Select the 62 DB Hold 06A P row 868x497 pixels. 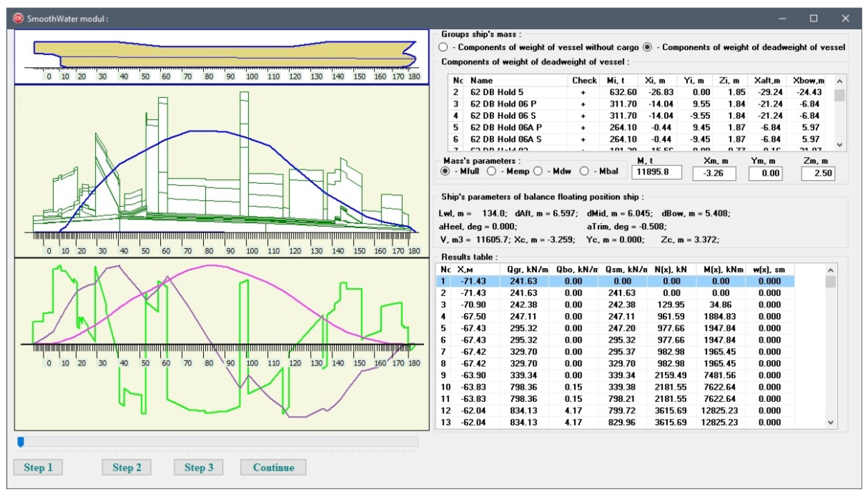[506, 127]
